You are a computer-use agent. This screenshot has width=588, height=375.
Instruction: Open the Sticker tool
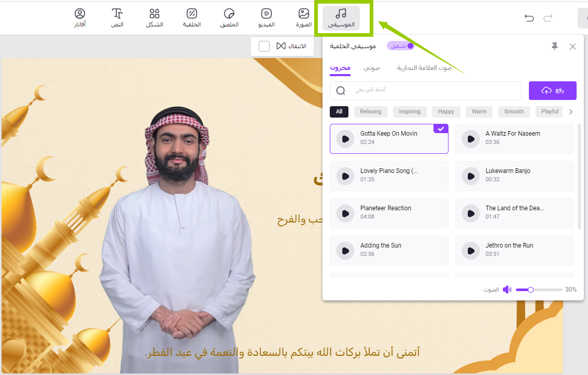[x=229, y=18]
